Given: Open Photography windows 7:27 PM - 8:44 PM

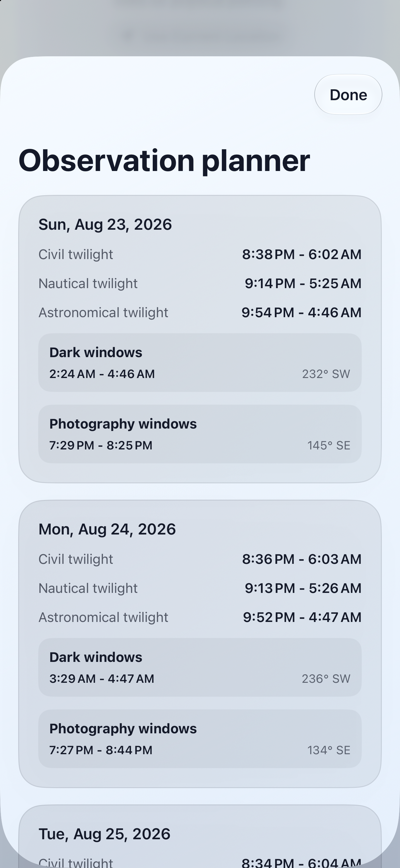Looking at the screenshot, I should pyautogui.click(x=200, y=738).
